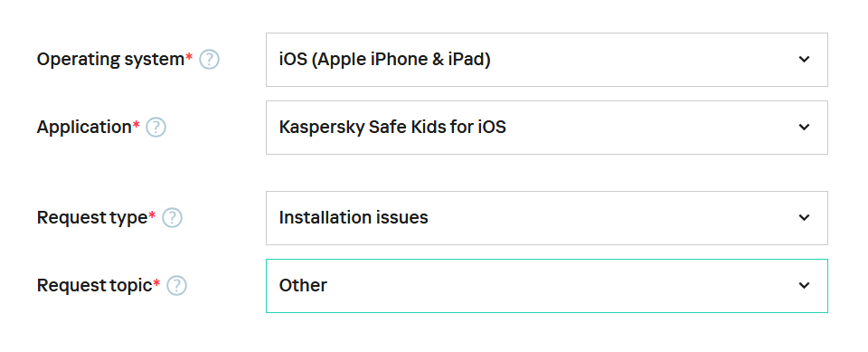The image size is (868, 352).
Task: Click the help icon beside Operating system
Action: pyautogui.click(x=209, y=60)
